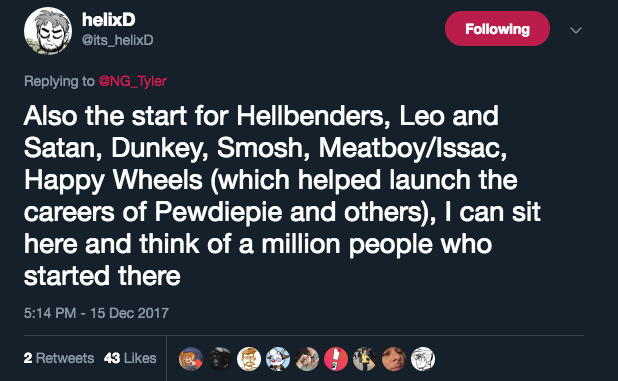Screen dimensions: 618x381
Task: Open the @its_helixD handle link
Action: pyautogui.click(x=117, y=40)
